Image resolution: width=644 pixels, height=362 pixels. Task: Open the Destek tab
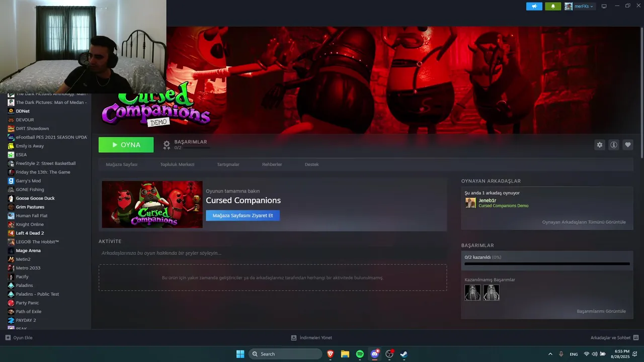(x=311, y=164)
